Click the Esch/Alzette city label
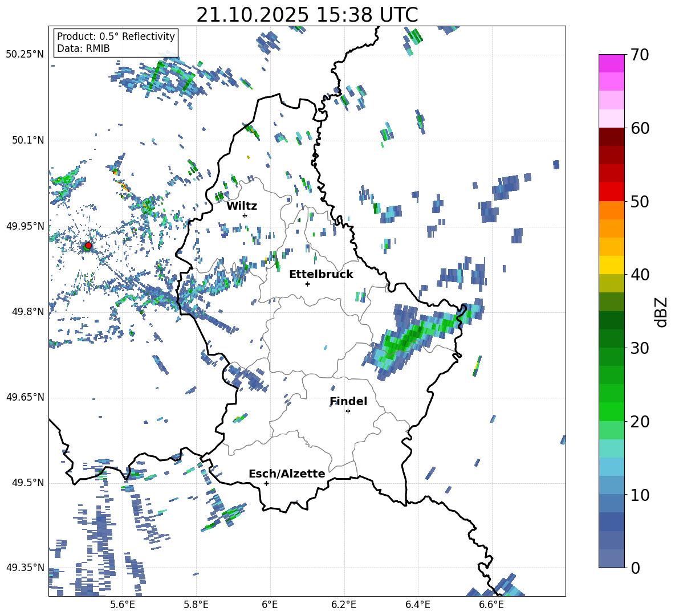The image size is (675, 616). pos(287,474)
